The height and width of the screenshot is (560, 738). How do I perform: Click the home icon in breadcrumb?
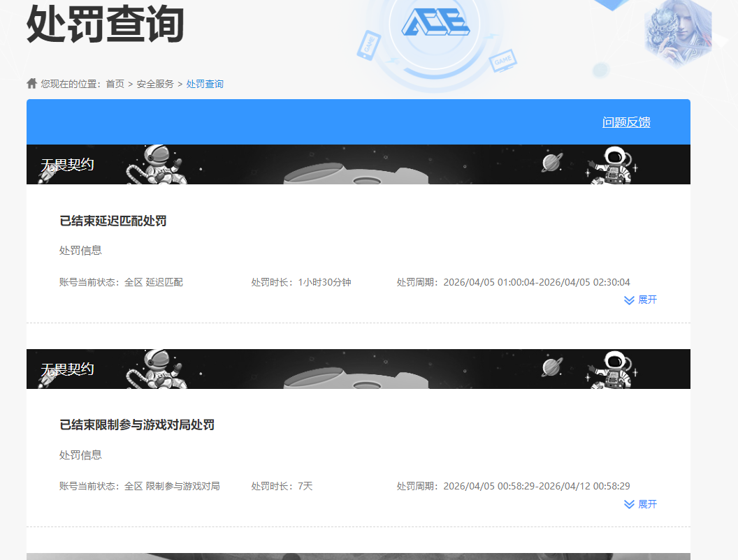(31, 83)
